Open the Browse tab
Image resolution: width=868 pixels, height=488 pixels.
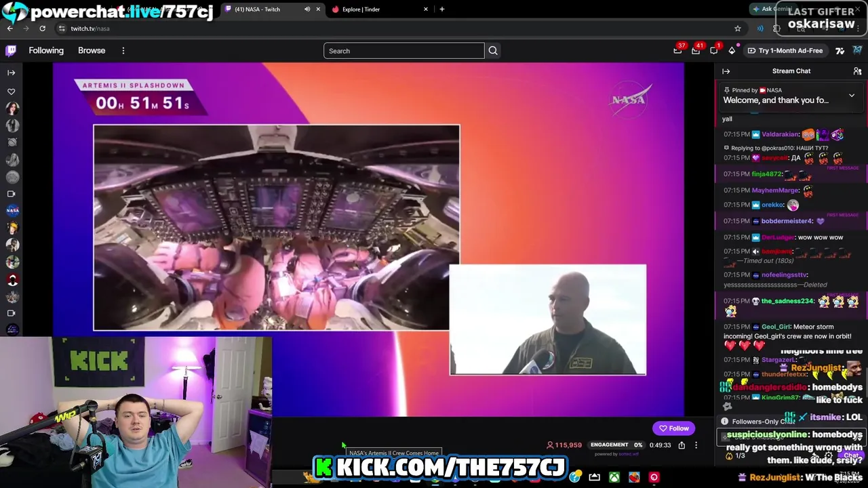[92, 50]
